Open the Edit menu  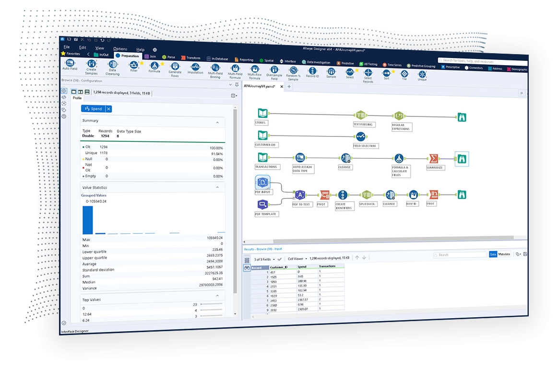(83, 47)
